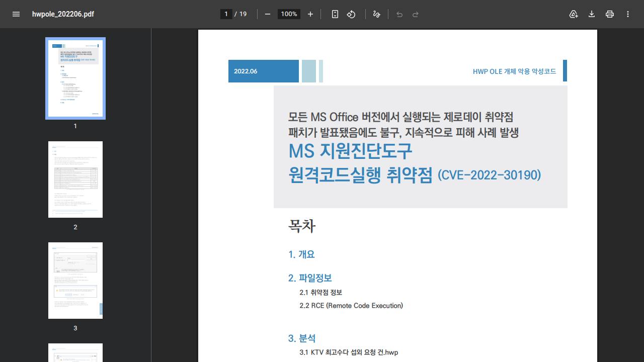Save the PDF to Google Drive
Viewport: 644px width, 362px height.
pyautogui.click(x=574, y=14)
